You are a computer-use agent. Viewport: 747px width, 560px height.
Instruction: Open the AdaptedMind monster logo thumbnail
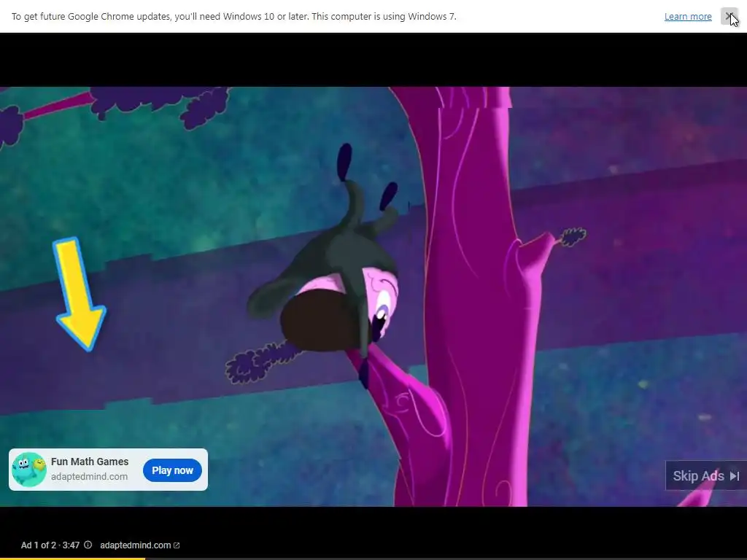pos(29,470)
